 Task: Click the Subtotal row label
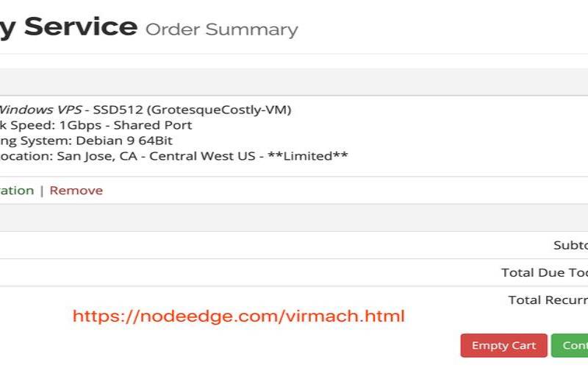570,246
